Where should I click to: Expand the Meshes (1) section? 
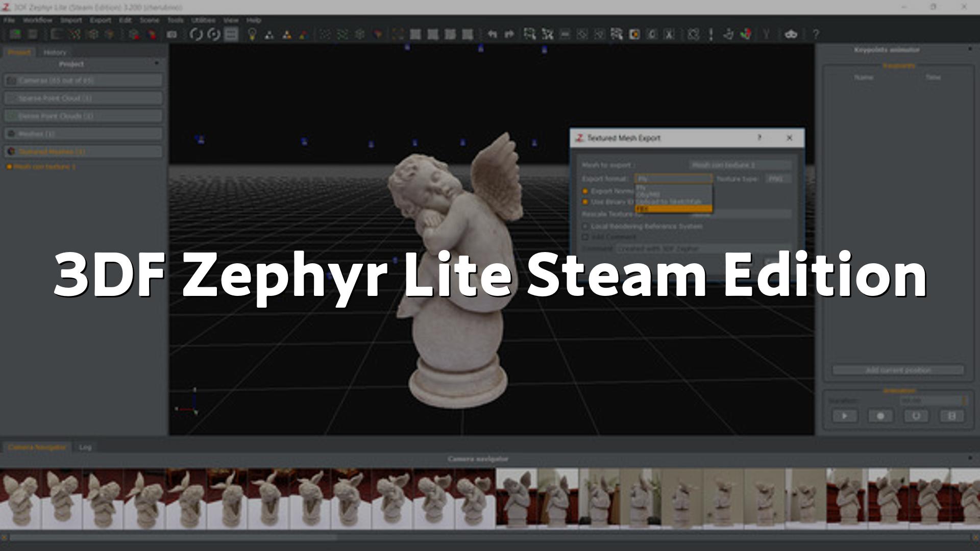point(83,134)
